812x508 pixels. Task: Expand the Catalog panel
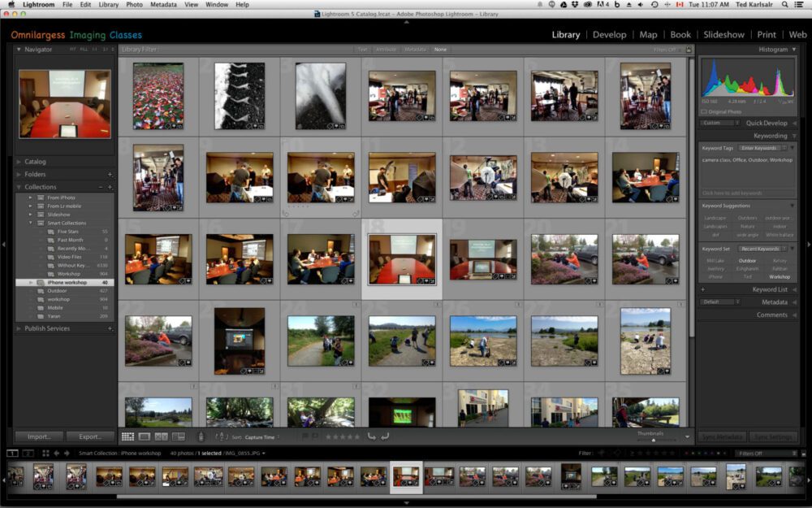coord(19,162)
